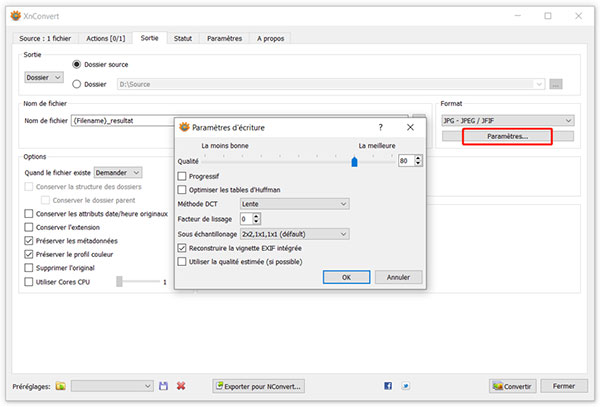Viewport: 600px width, 407px height.
Task: Browse output folder with ellipsis button
Action: [x=556, y=84]
